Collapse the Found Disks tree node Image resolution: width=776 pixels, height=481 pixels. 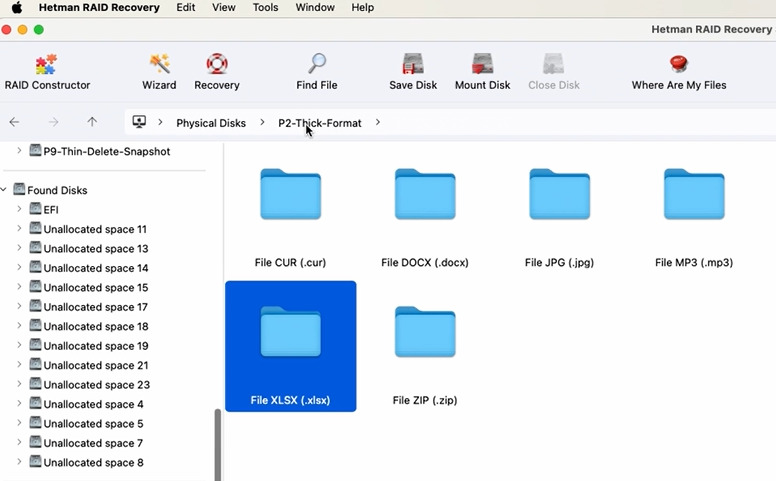point(3,190)
